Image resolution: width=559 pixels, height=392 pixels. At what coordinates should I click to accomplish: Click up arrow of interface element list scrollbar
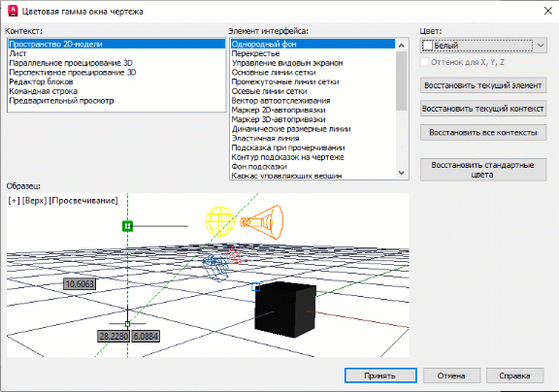click(402, 46)
